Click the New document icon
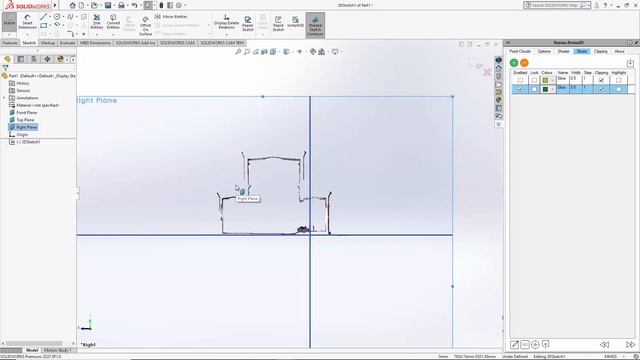The image size is (640, 360). pos(82,5)
